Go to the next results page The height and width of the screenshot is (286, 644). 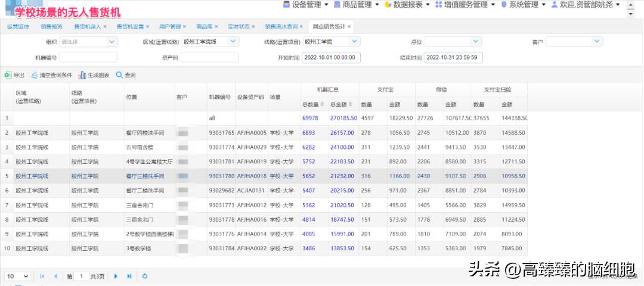click(x=116, y=276)
